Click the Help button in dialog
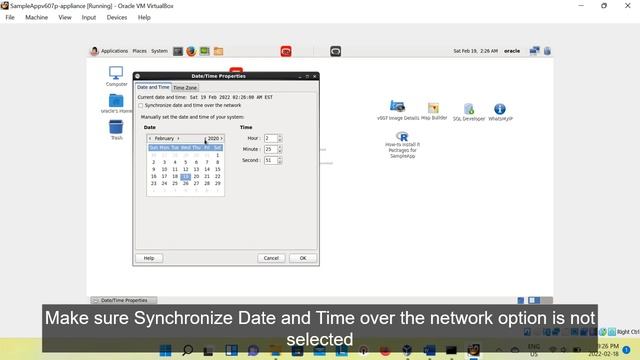 149,258
